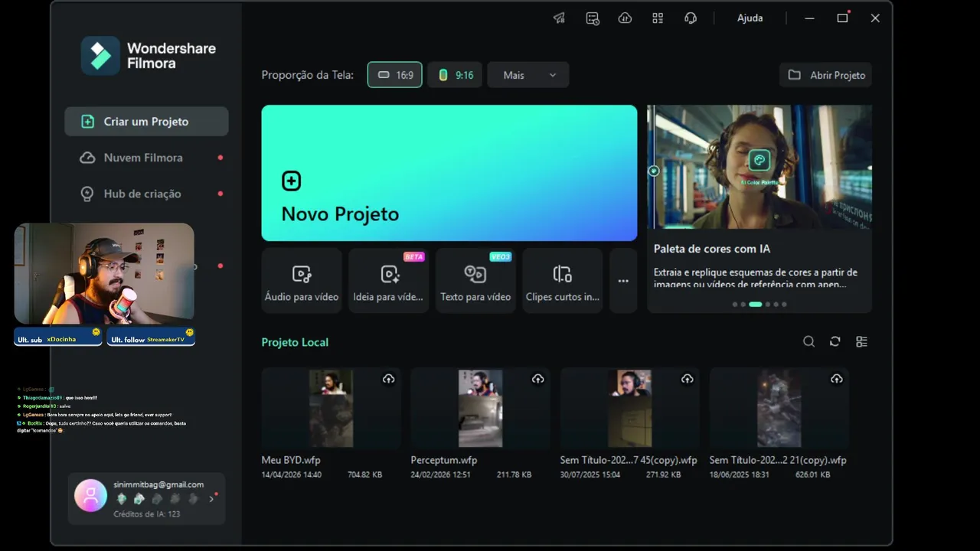980x551 pixels.
Task: Open the Perceptum.wfp project thumbnail
Action: [480, 408]
